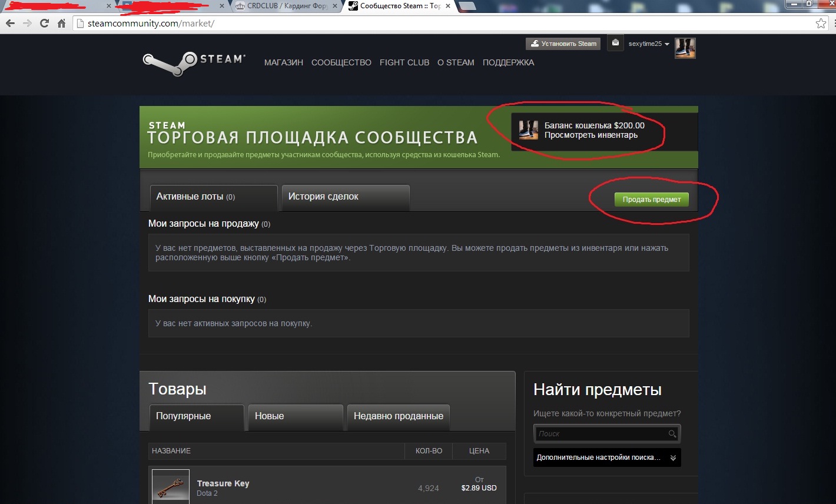Click the Баланс кошелька $200.00 text
This screenshot has width=836, height=504.
pyautogui.click(x=595, y=125)
